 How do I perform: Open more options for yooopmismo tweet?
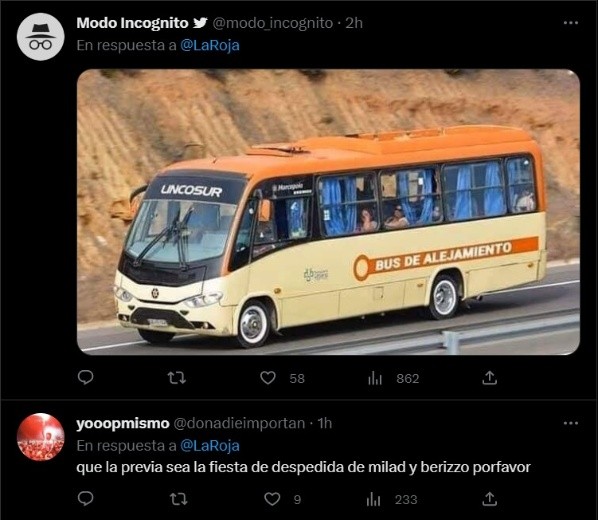coord(571,423)
